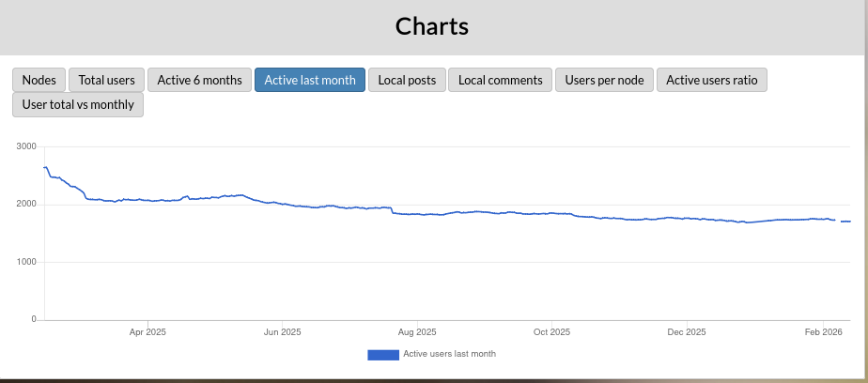Image resolution: width=868 pixels, height=383 pixels.
Task: Click the Oct 2025 axis label
Action: 552,332
